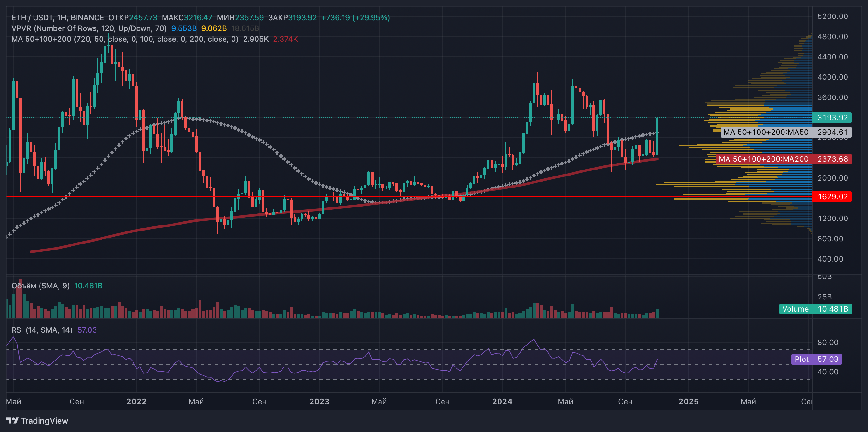Click the 4000.00 price axis label

[x=833, y=77]
